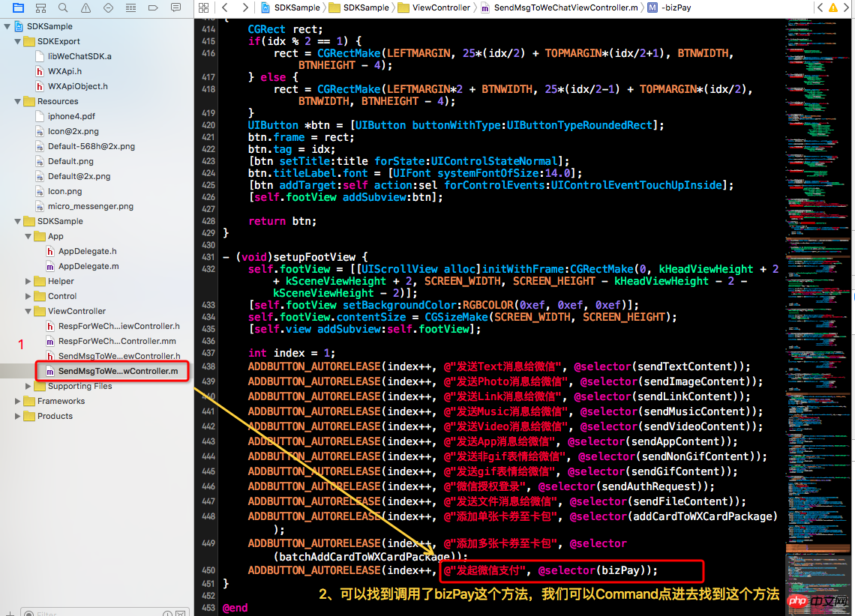Expand the Control group
This screenshot has height=616, width=855.
28,296
